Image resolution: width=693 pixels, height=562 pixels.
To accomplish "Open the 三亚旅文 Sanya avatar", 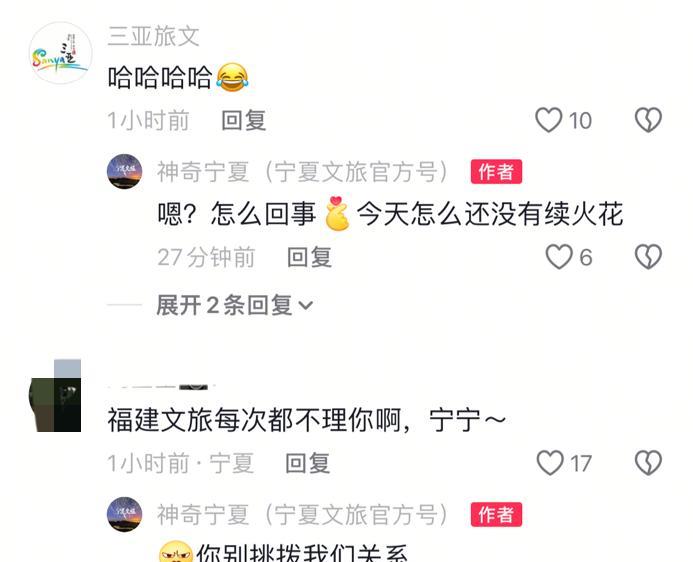I will pos(61,53).
